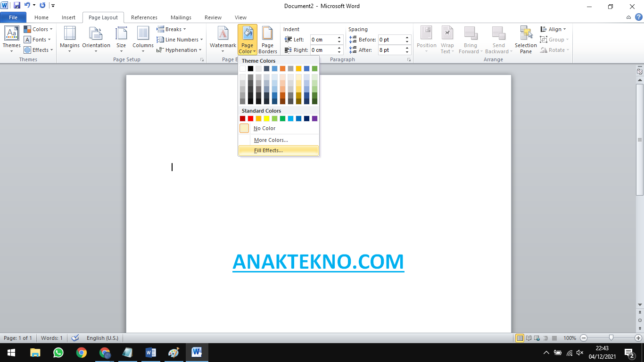This screenshot has width=644, height=362.
Task: Minimize the ribbon with the caret
Action: [629, 17]
